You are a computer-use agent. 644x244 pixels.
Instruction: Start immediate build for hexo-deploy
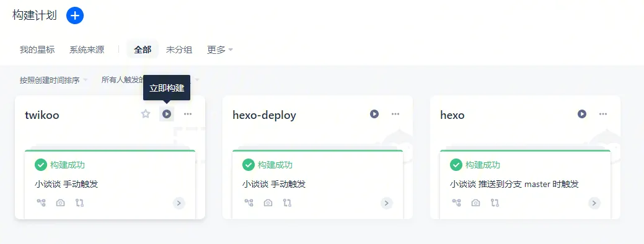click(374, 114)
